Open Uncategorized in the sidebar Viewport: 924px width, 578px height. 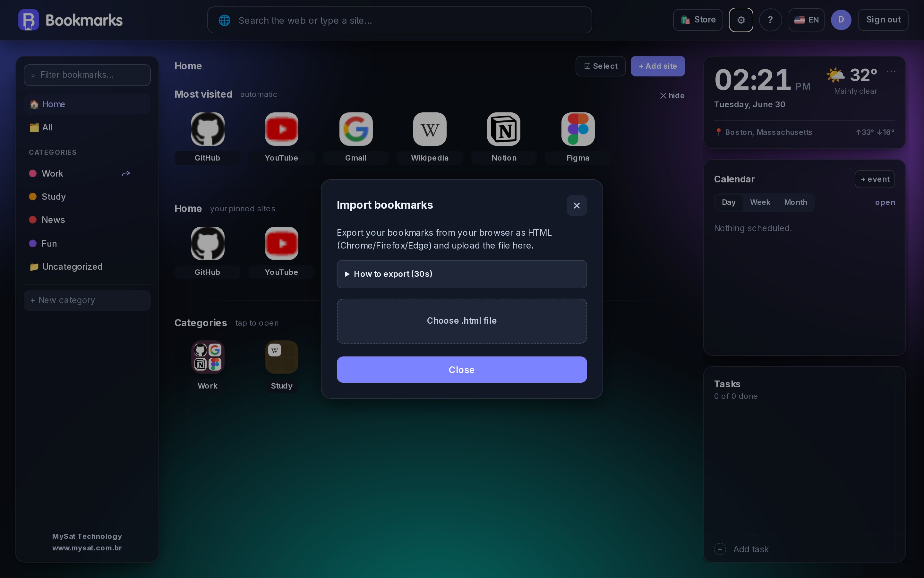tap(87, 267)
